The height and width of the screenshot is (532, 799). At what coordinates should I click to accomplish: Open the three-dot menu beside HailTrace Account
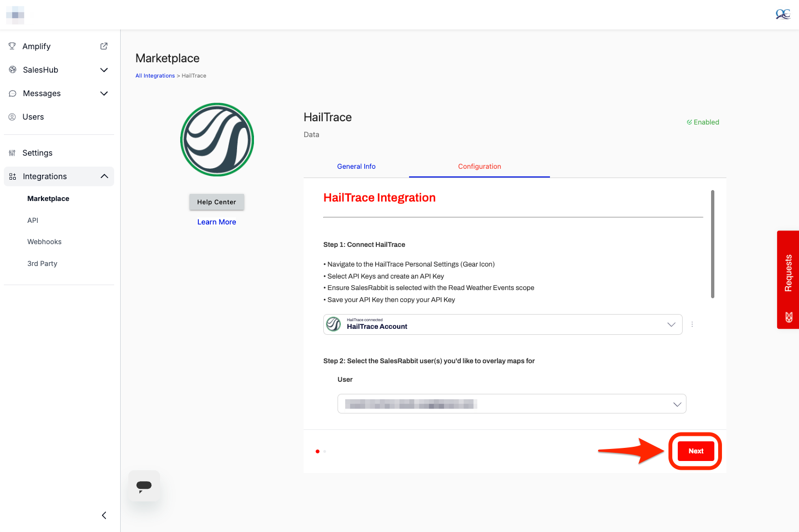[692, 324]
